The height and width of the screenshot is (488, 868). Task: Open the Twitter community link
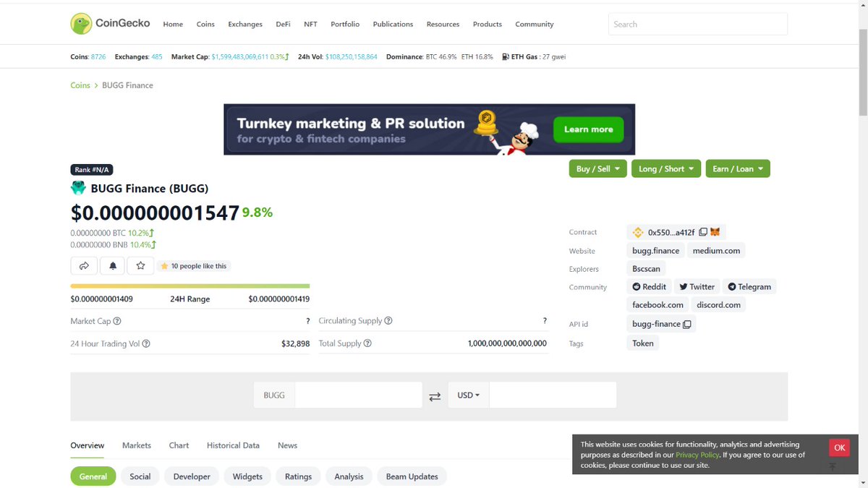pos(697,287)
